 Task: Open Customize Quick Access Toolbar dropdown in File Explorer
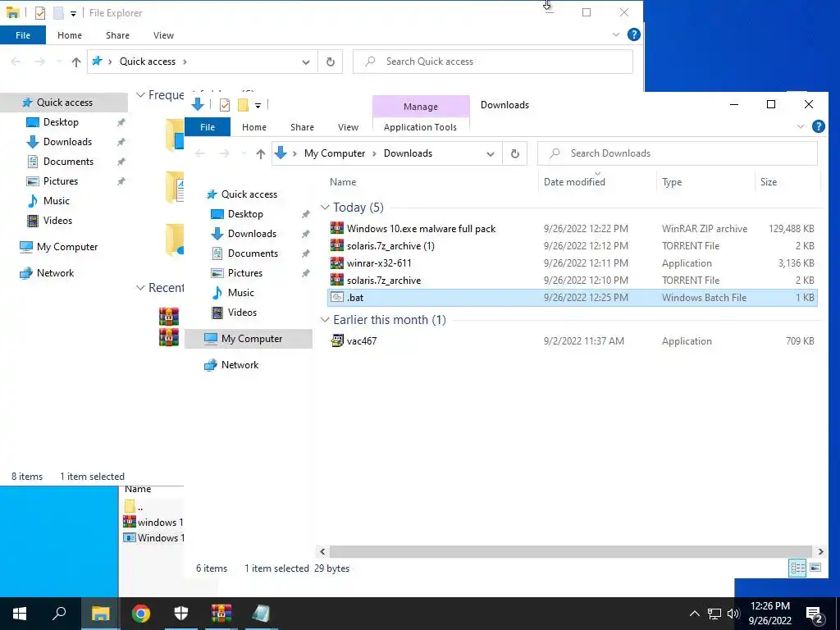pos(73,13)
